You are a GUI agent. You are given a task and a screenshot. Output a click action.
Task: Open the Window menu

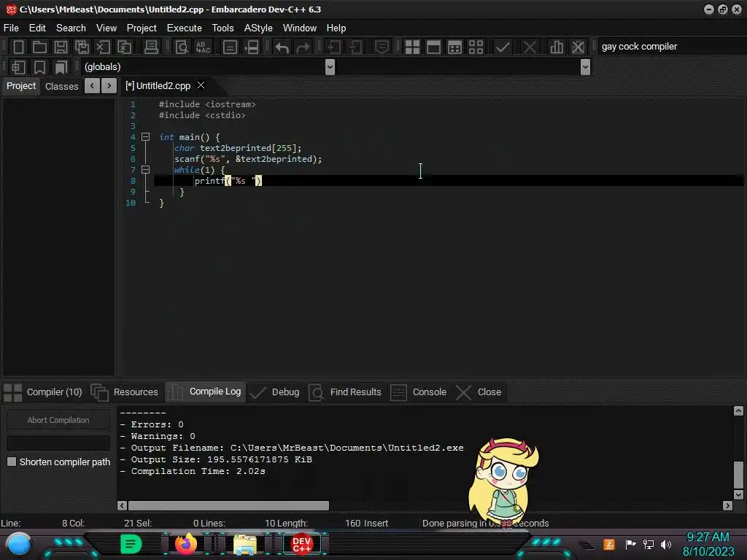tap(300, 28)
